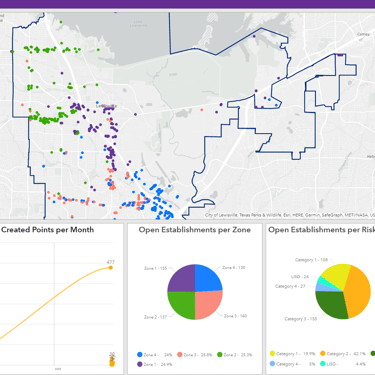Toggle Zone 3 legend entry in zone chart
The height and width of the screenshot is (375, 375).
click(195, 355)
